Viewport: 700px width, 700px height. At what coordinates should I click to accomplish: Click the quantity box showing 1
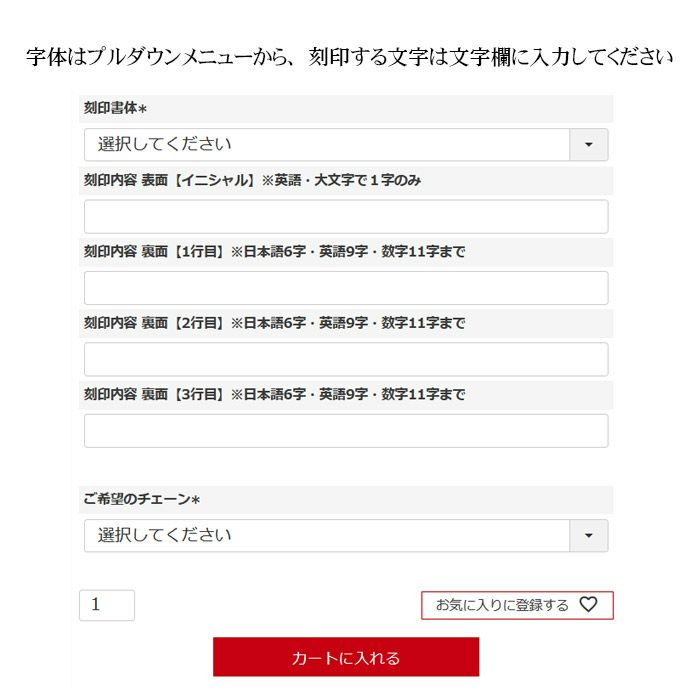point(107,605)
